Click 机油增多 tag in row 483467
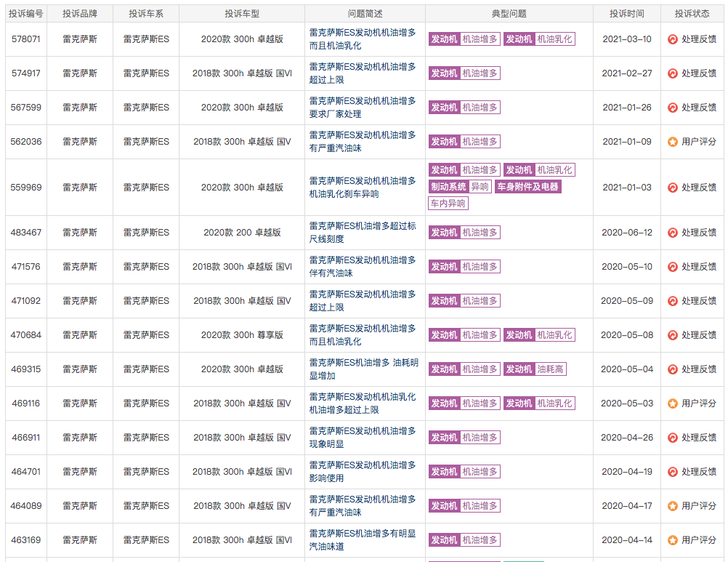This screenshot has height=562, width=728. tap(464, 232)
